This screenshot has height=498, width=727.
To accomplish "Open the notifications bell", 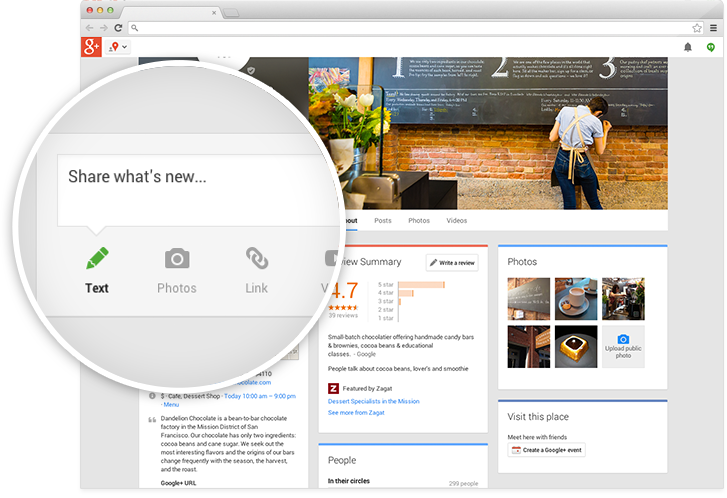I will [688, 47].
